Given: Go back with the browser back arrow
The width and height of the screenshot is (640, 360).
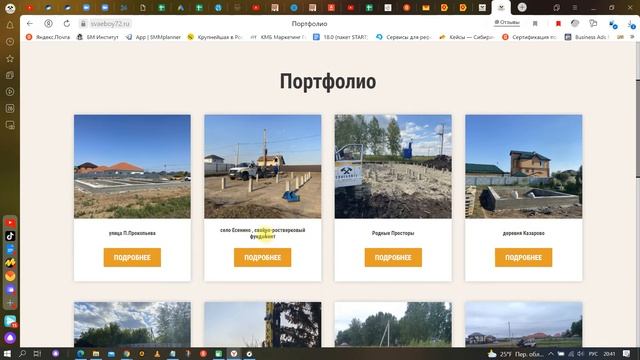Looking at the screenshot, I should click(29, 24).
